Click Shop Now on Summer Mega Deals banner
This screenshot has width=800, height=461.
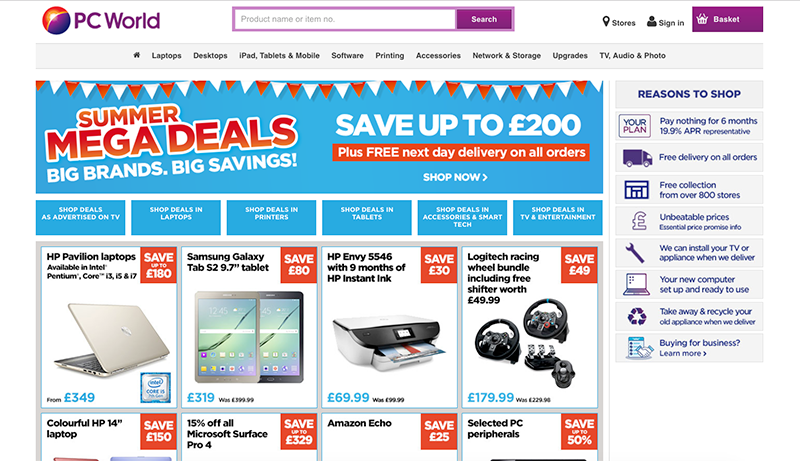(x=455, y=177)
